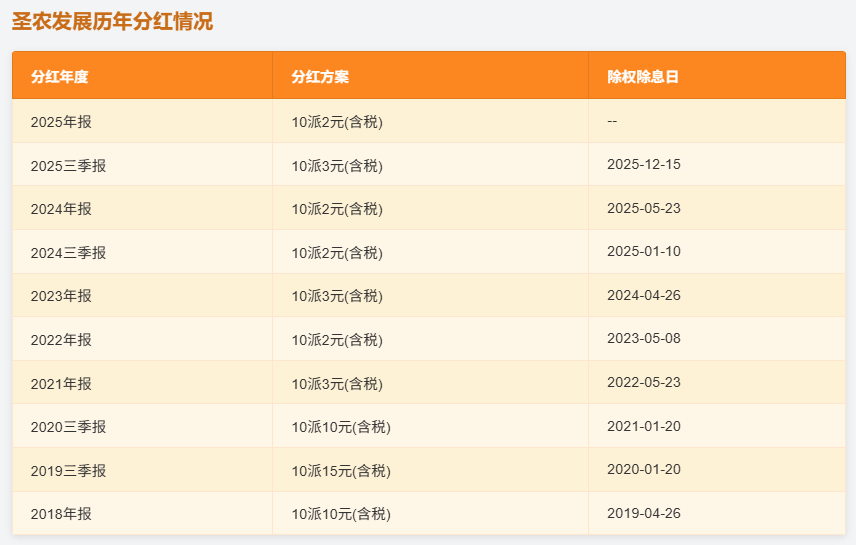
Task: Click the -- ex-dividend date of 2025年报
Action: [x=612, y=121]
